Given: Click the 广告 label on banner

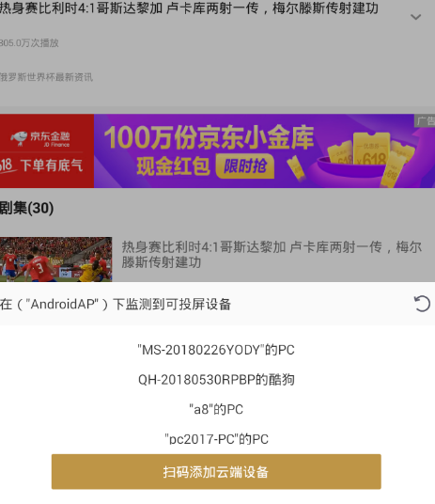Looking at the screenshot, I should pos(425,121).
